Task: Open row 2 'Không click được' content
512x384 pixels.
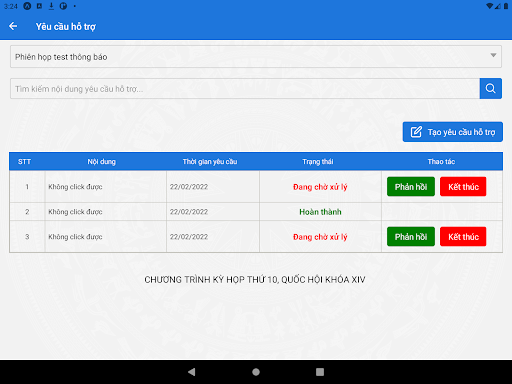Action: coord(75,212)
